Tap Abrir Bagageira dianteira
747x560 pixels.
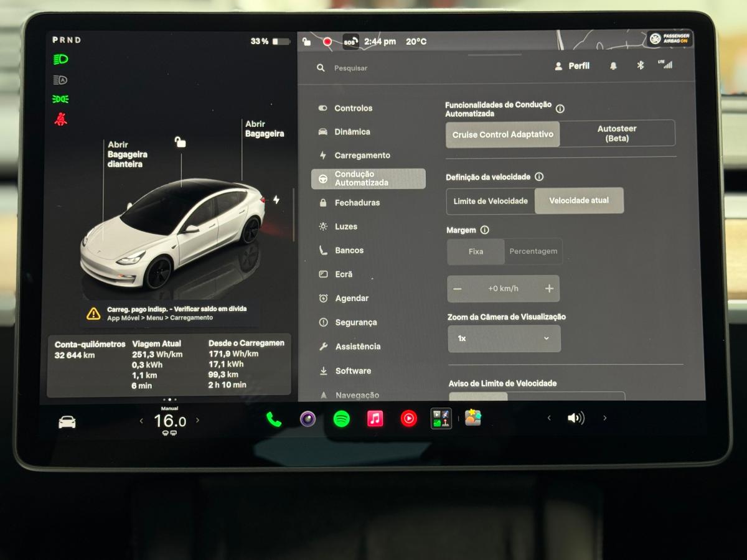(128, 154)
